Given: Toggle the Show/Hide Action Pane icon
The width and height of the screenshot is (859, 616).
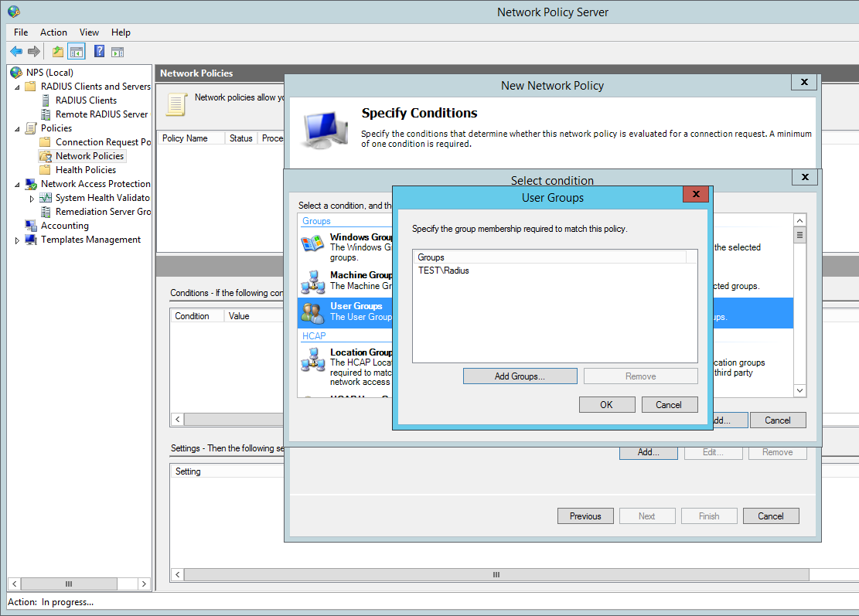Looking at the screenshot, I should point(118,52).
